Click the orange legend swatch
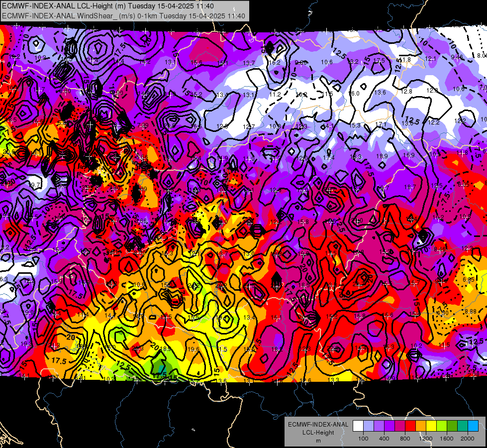This screenshot has height=448, width=487. click(421, 426)
